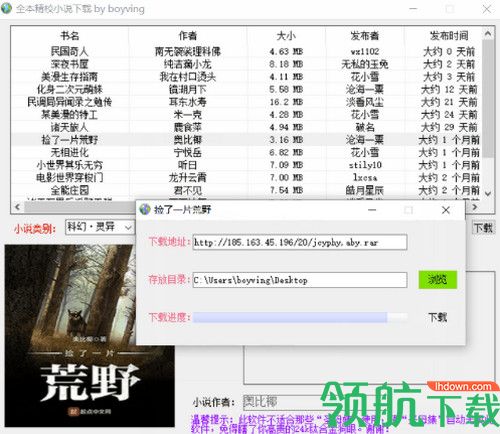The image size is (500, 434).
Task: Click 下载 button inside the dialog
Action: pos(437,317)
